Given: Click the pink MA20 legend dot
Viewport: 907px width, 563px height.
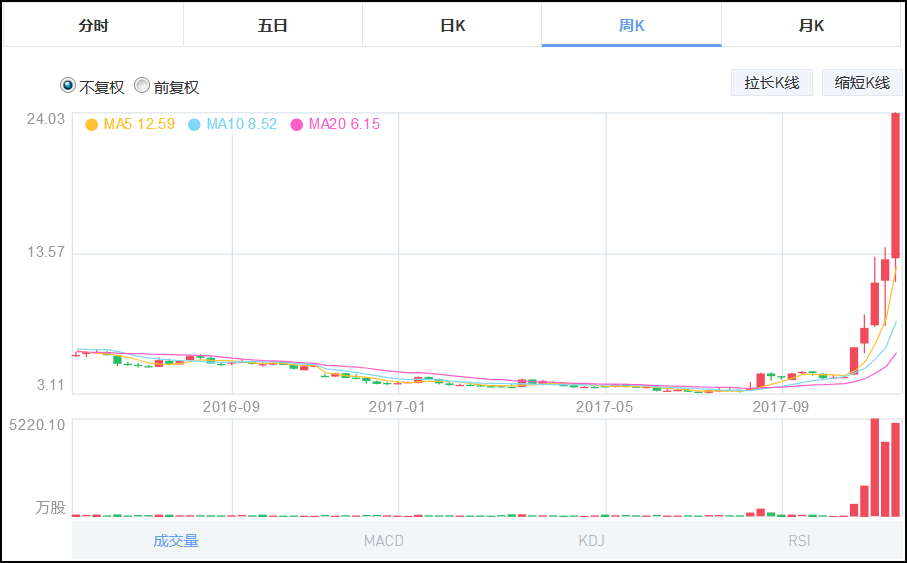Looking at the screenshot, I should tap(297, 125).
